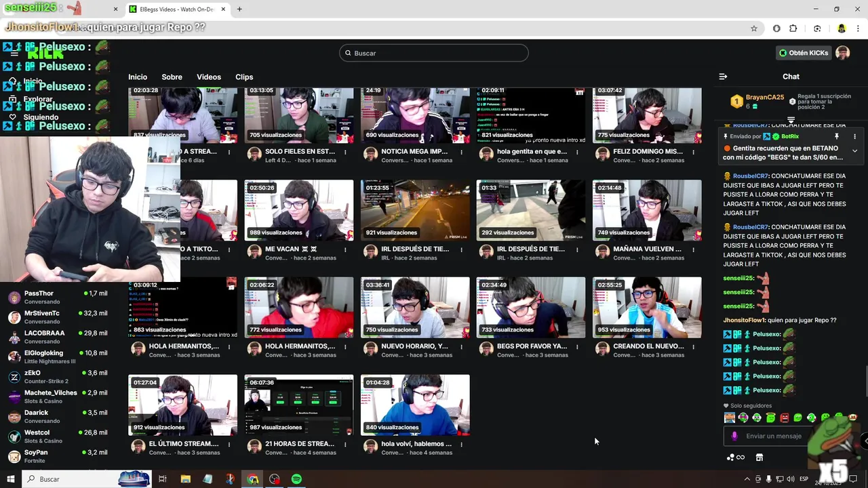Open the Clips channel tab
The width and height of the screenshot is (868, 488).
coord(244,77)
